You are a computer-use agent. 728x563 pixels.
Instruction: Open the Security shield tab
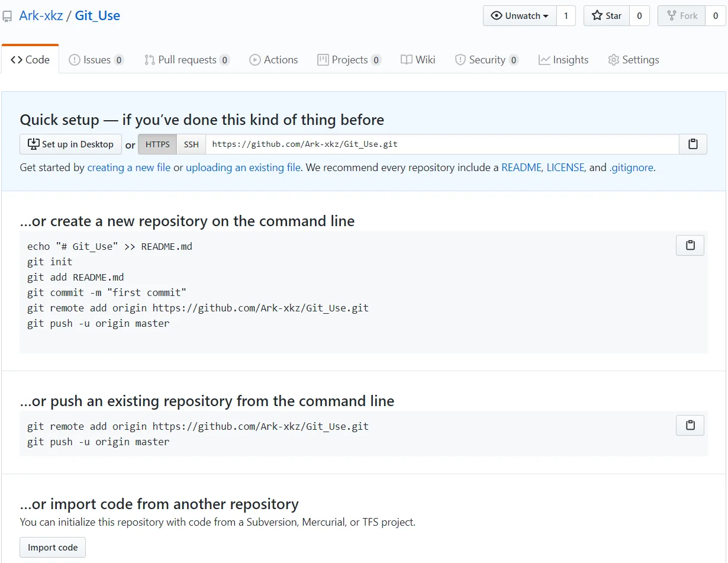[487, 60]
